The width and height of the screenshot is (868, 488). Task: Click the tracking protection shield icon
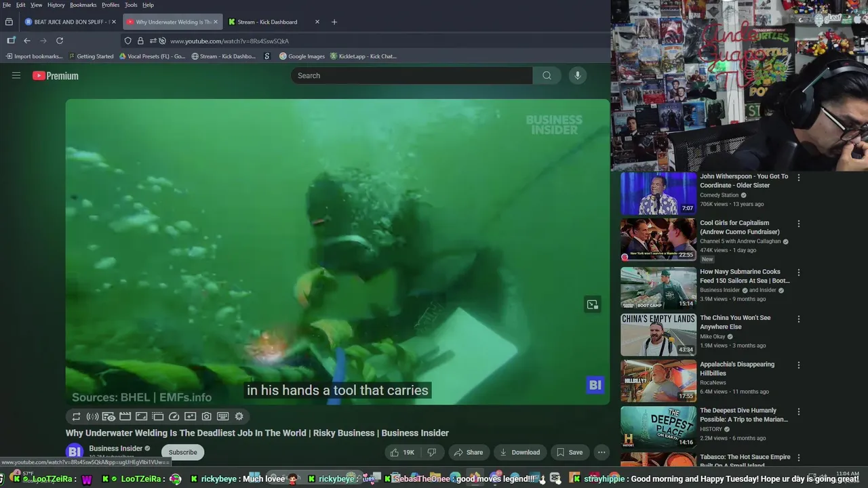pos(127,41)
